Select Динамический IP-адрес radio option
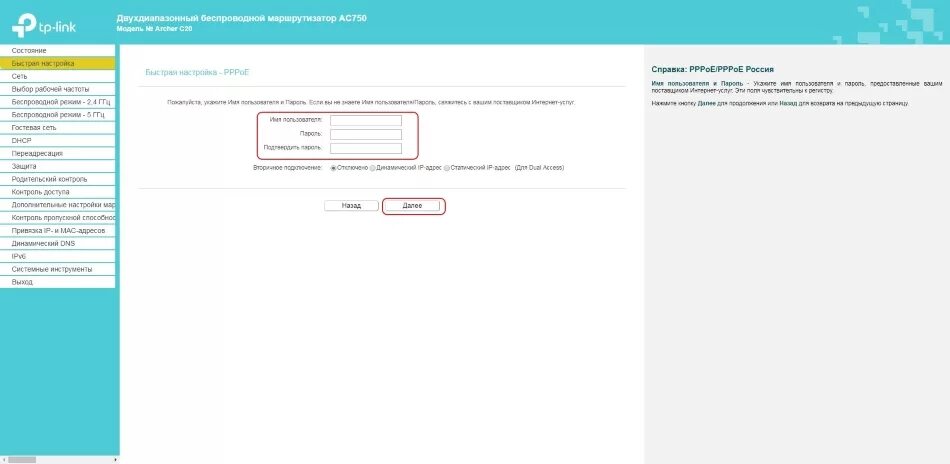Screen dimensions: 950x464 [373, 168]
